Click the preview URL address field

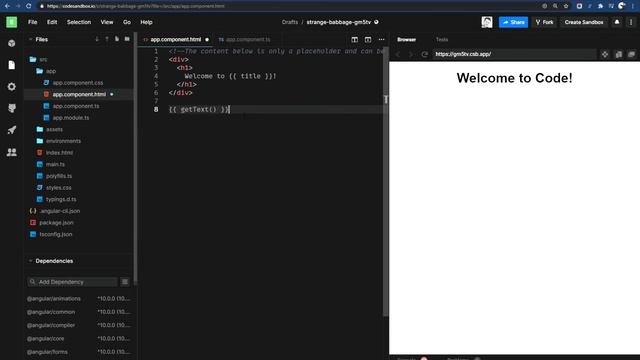pos(514,54)
